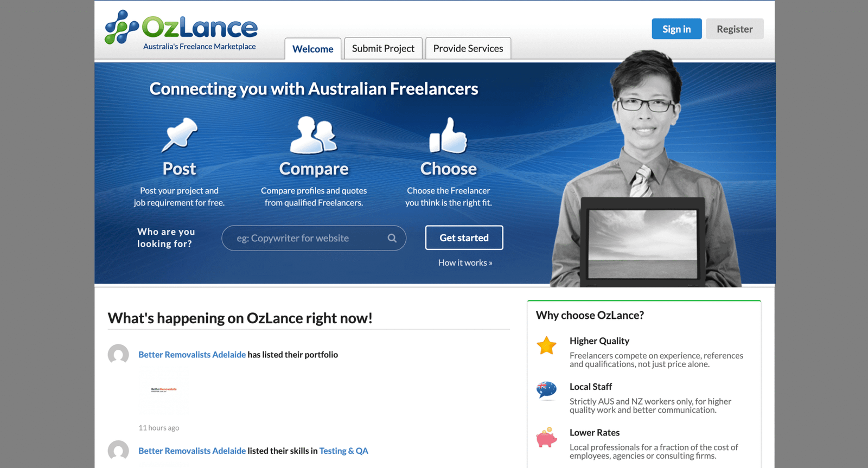Click the Sign in button

pos(676,29)
